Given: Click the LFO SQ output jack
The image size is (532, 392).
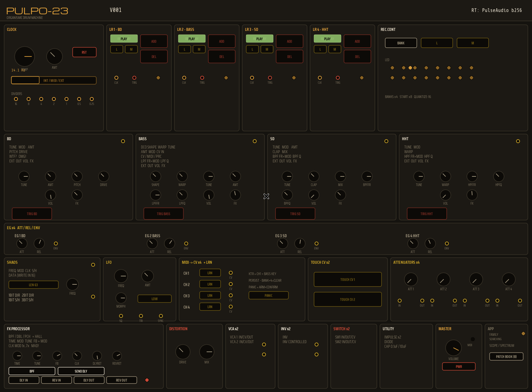Looking at the screenshot, I should (121, 316).
